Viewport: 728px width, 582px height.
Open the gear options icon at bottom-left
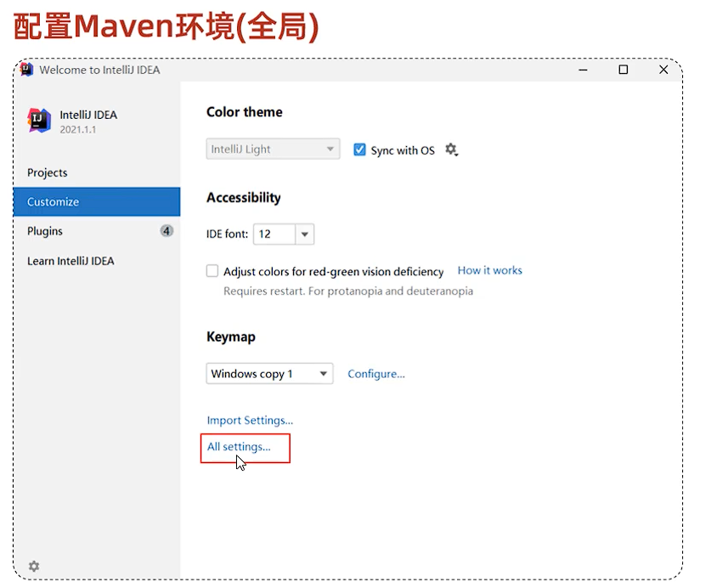pos(34,566)
